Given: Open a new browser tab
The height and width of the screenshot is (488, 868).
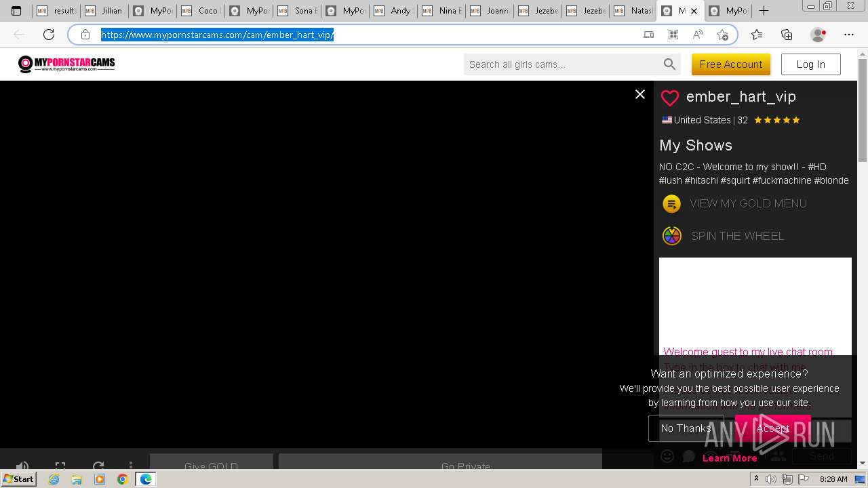Looking at the screenshot, I should (764, 11).
